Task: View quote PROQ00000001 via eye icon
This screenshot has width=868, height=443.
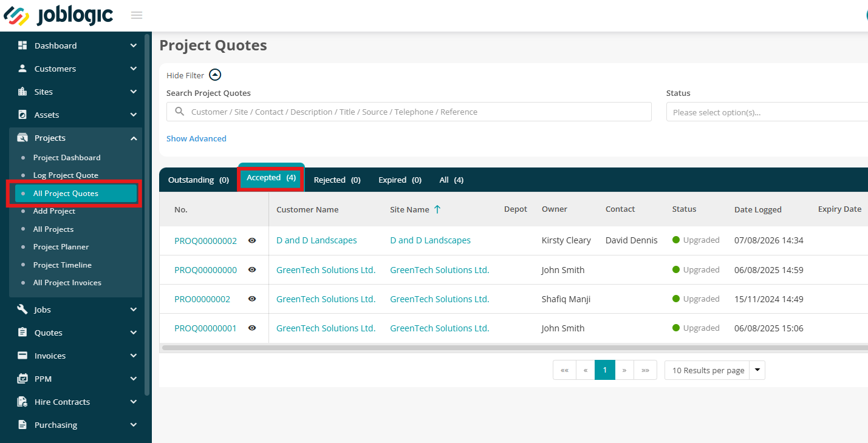Action: tap(252, 328)
